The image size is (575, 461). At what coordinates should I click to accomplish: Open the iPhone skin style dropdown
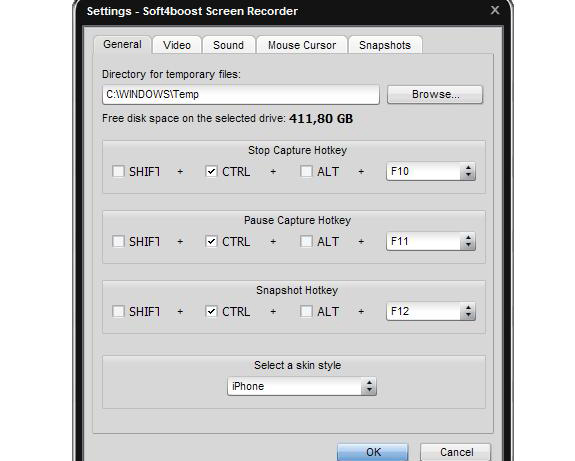coord(302,386)
